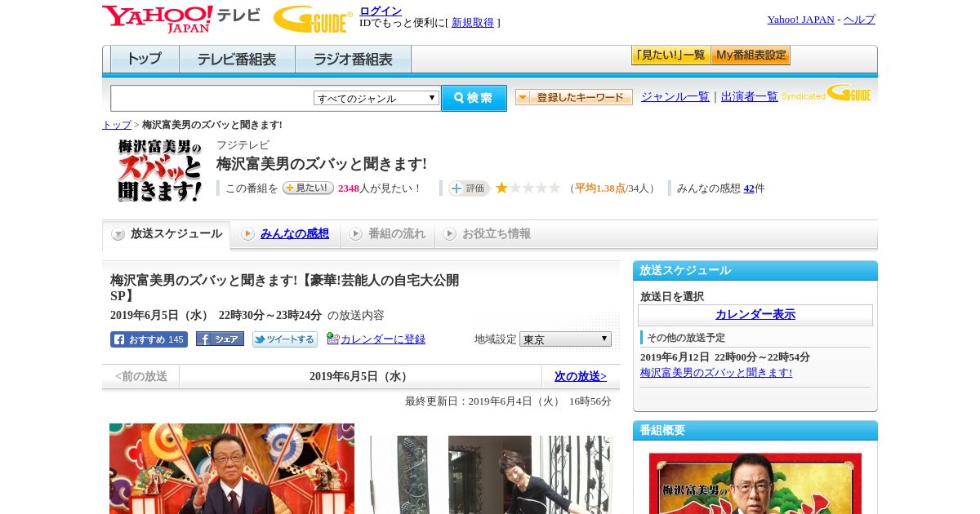This screenshot has height=514, width=980.
Task: Expand the 登録したキーワード dropdown
Action: 574,97
